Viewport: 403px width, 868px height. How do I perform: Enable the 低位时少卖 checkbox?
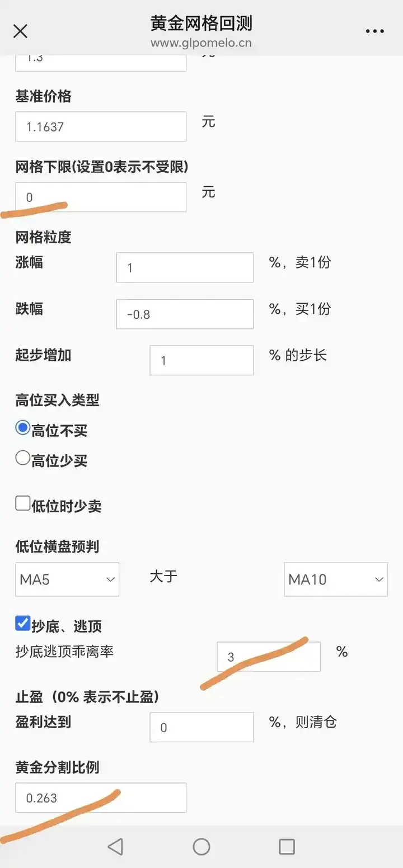(22, 503)
